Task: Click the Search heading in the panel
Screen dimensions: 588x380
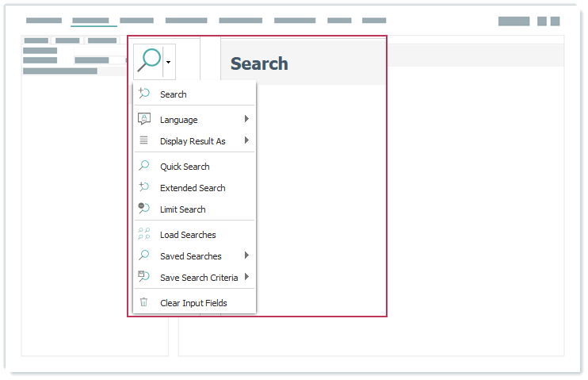Action: tap(259, 64)
